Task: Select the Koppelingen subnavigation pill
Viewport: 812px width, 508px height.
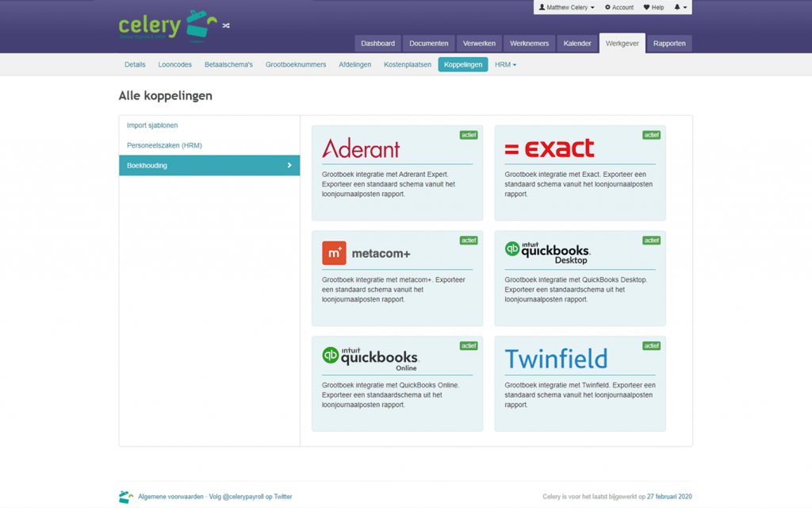Action: click(x=463, y=65)
